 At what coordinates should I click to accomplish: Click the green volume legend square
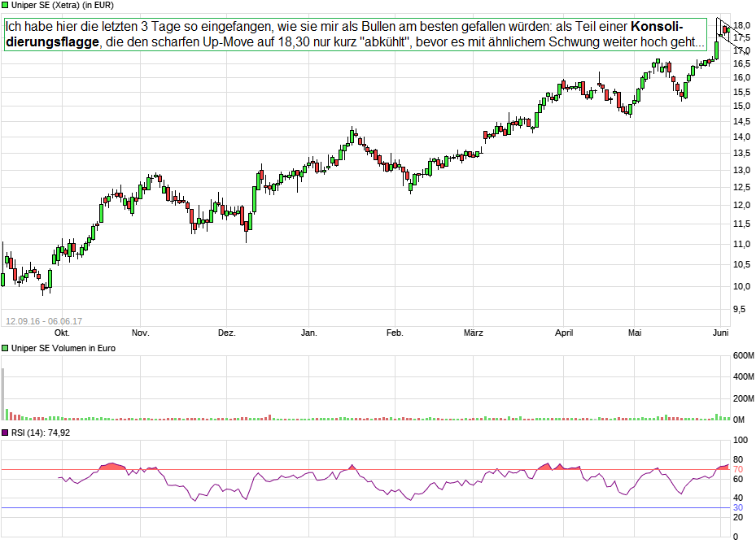(6, 348)
